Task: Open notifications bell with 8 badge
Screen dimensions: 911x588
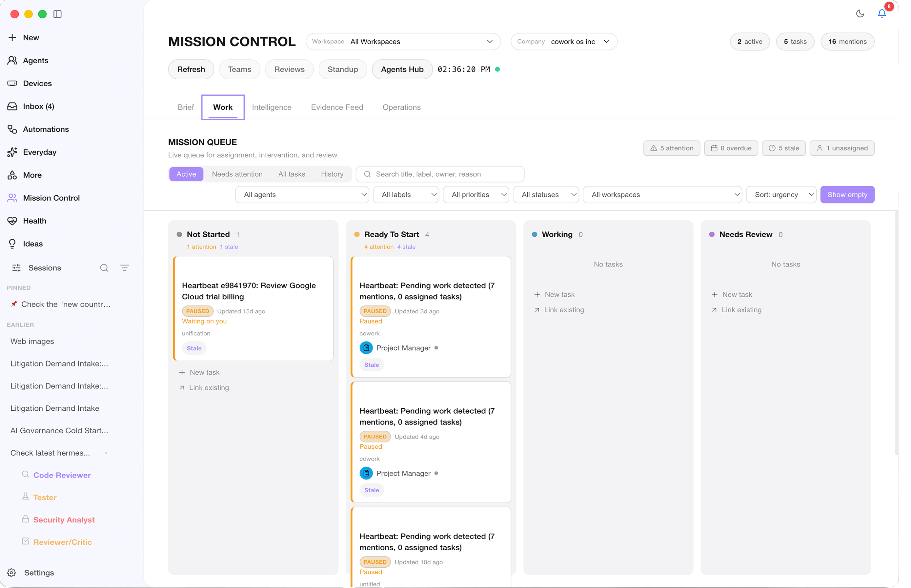Action: tap(882, 13)
